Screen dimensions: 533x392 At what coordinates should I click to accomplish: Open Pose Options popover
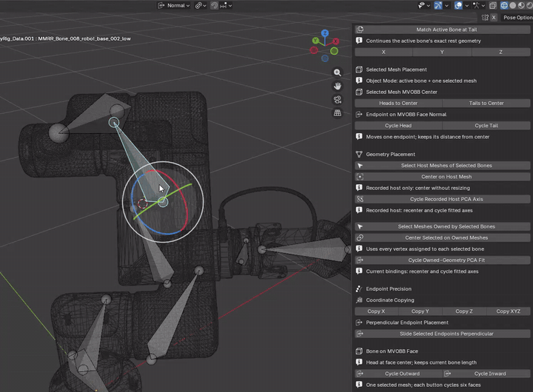pos(517,17)
